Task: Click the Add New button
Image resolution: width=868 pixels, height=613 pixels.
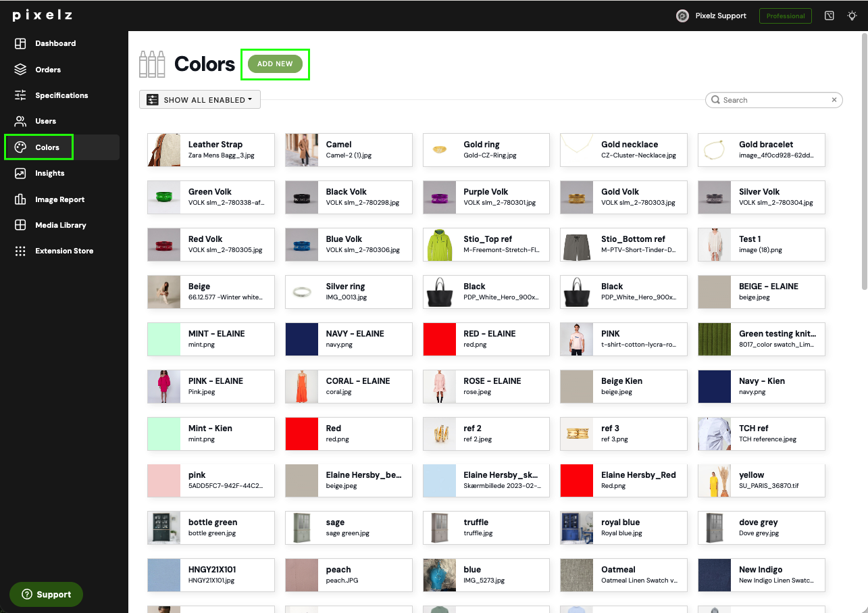Action: (x=275, y=64)
